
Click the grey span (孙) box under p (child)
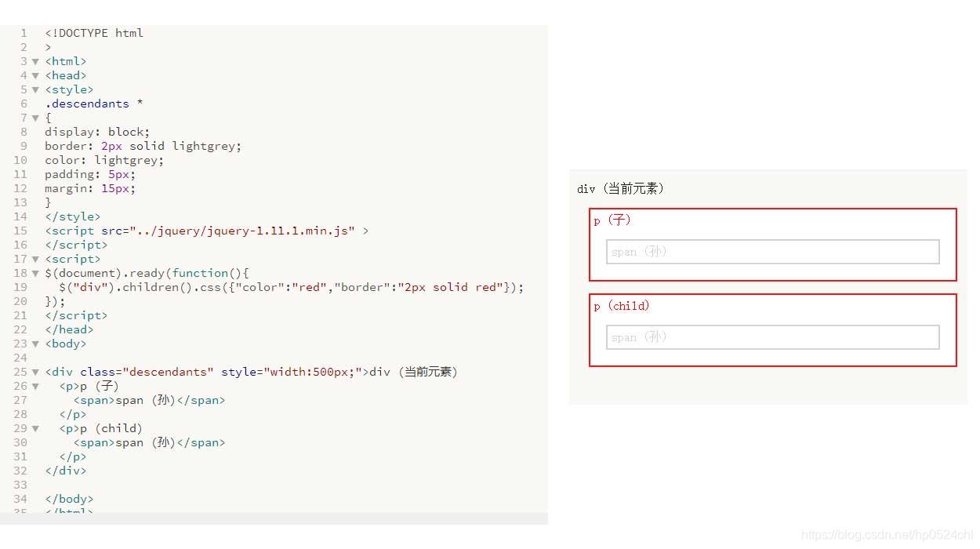[x=772, y=337]
